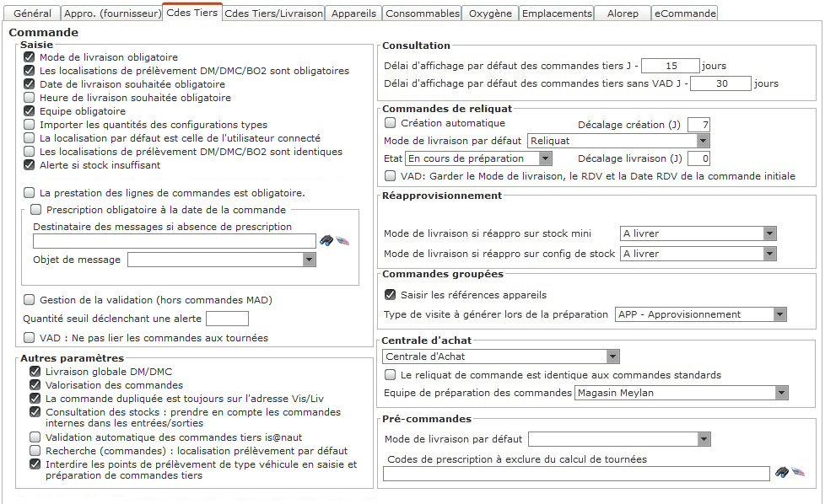825x504 pixels.
Task: Uncheck Mode de livraison obligatoire
Action: point(29,57)
